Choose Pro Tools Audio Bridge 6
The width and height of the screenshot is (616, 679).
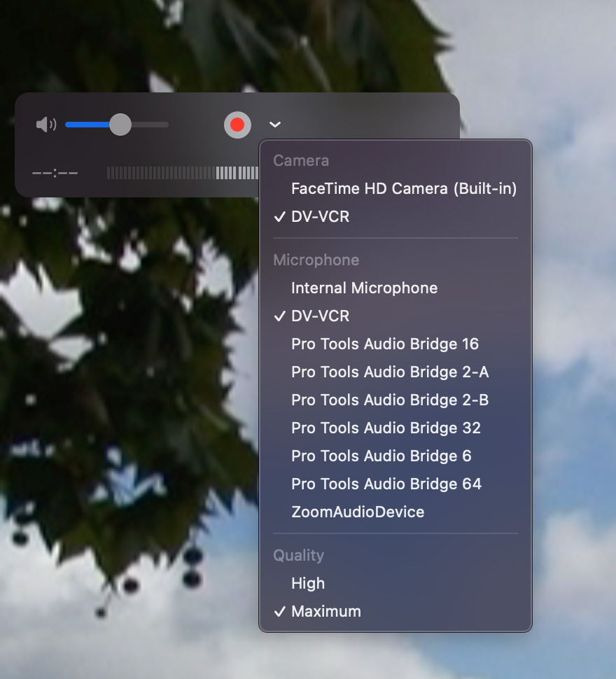tap(381, 456)
